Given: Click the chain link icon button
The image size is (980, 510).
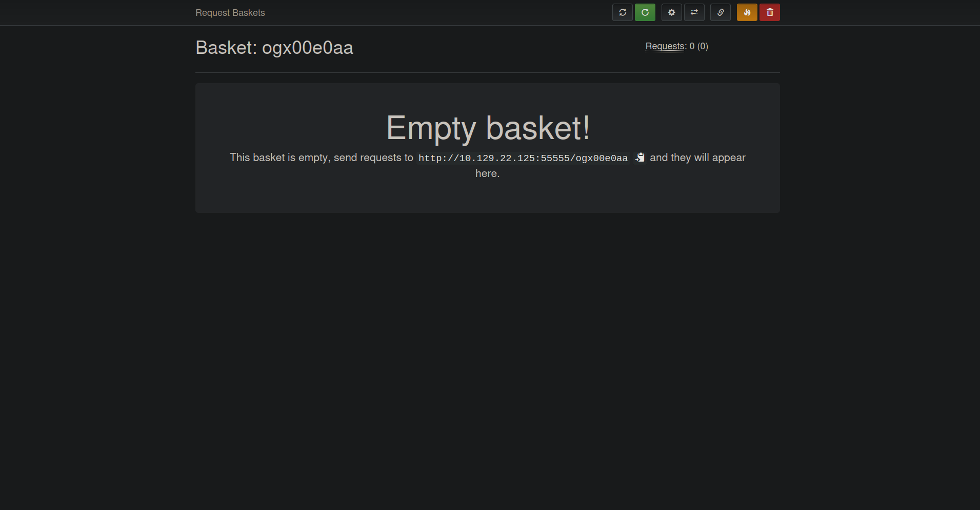Looking at the screenshot, I should tap(720, 12).
